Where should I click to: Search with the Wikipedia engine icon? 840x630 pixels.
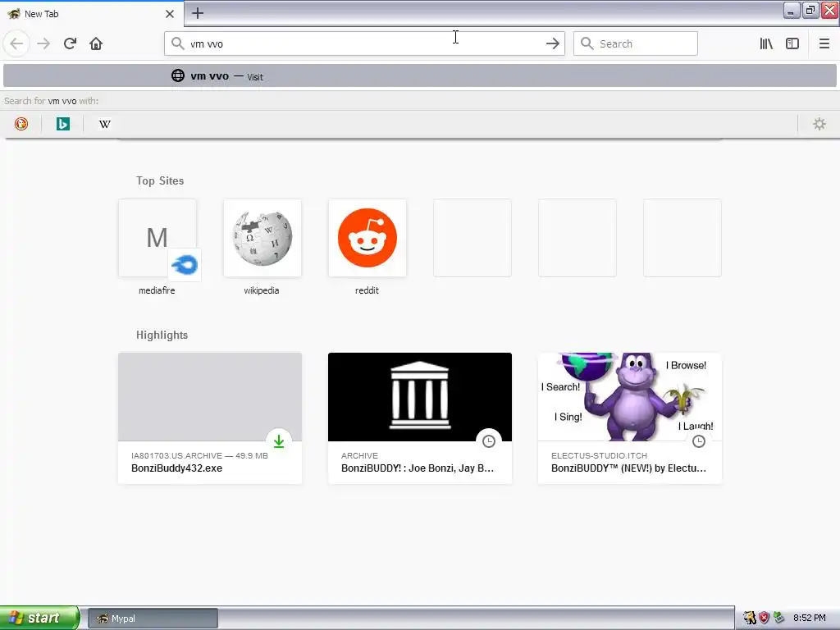tap(104, 124)
